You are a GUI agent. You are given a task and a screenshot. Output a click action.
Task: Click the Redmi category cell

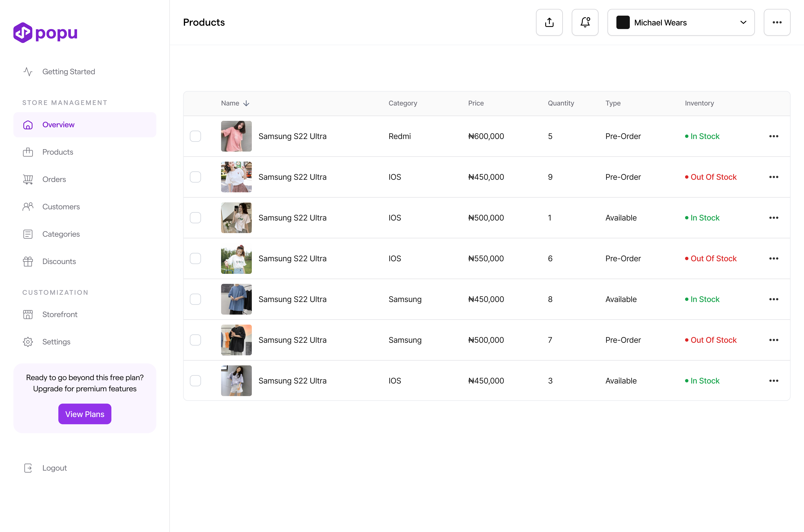[400, 136]
